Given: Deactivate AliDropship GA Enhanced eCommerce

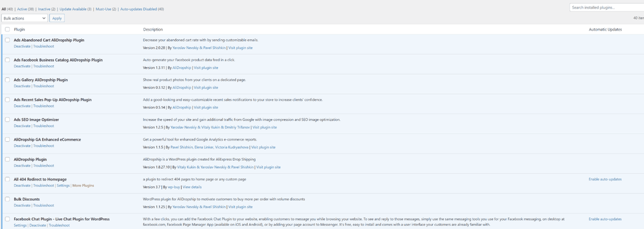Looking at the screenshot, I should tap(22, 146).
